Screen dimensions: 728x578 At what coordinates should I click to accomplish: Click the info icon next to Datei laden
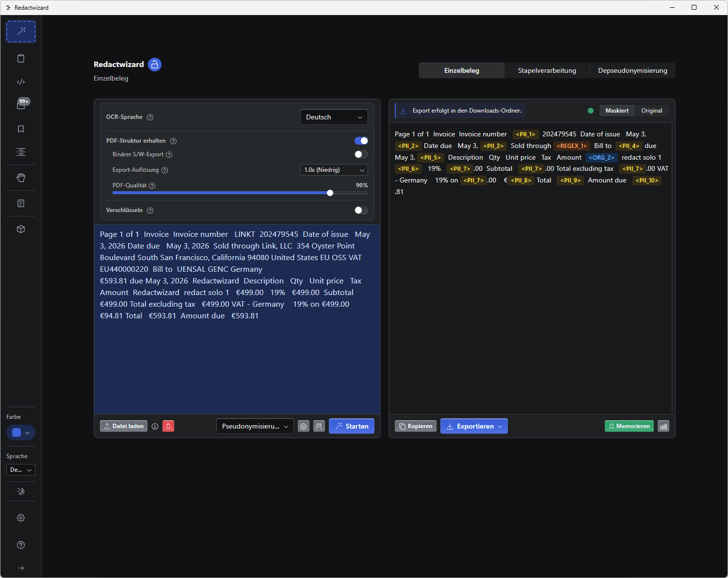point(155,426)
